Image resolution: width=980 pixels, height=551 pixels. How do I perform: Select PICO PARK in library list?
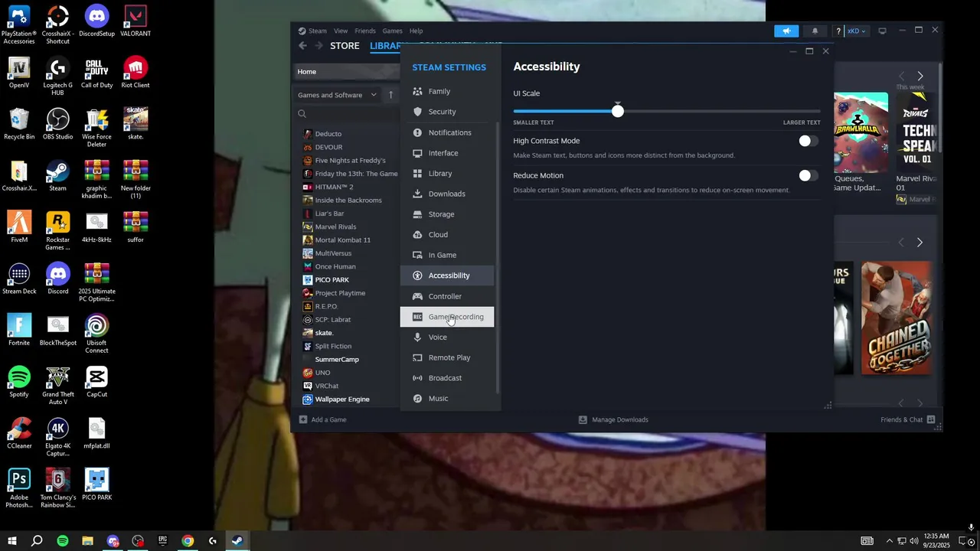(332, 279)
